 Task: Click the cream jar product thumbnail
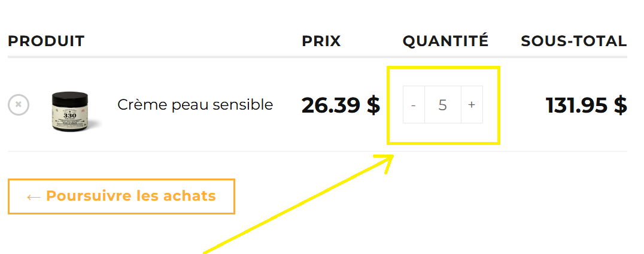70,111
